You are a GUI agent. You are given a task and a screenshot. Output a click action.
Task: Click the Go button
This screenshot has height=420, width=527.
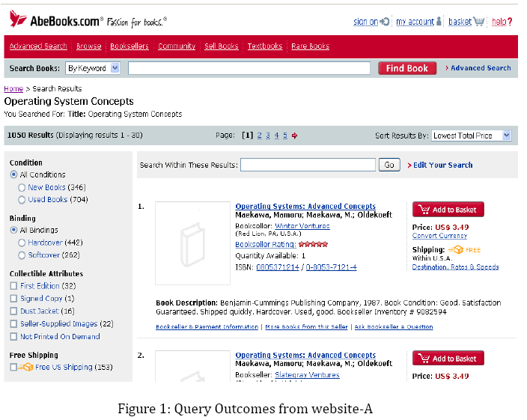389,165
